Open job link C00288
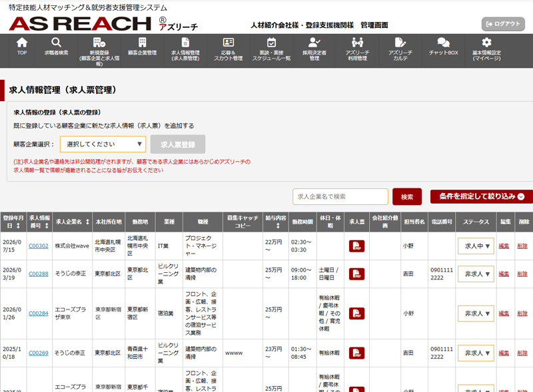Viewport: 533px width, 392px height. coord(39,274)
